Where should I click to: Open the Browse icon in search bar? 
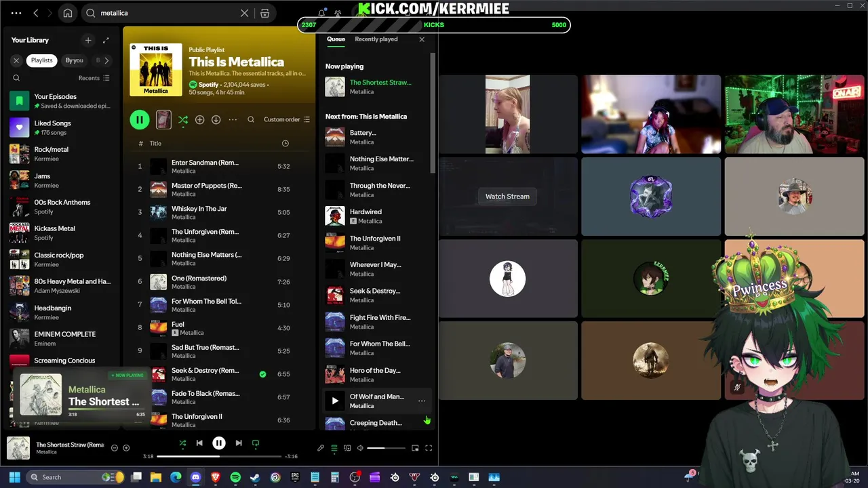tap(265, 13)
